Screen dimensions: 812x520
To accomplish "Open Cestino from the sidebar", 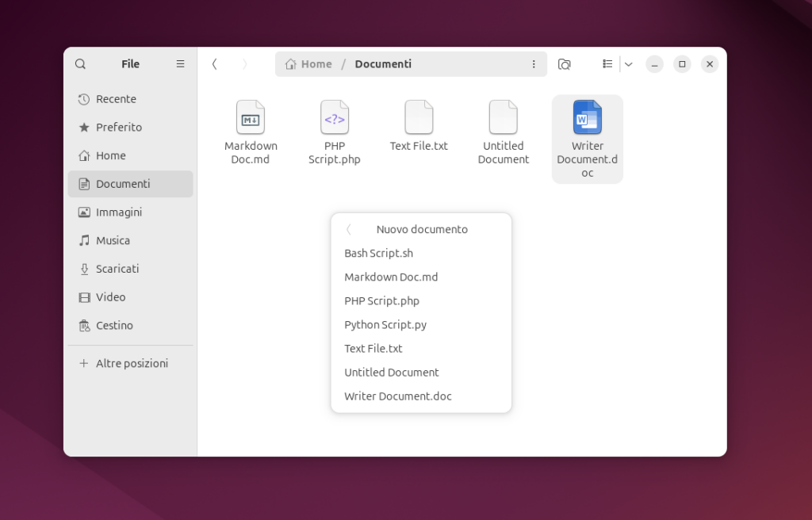I will [x=115, y=325].
